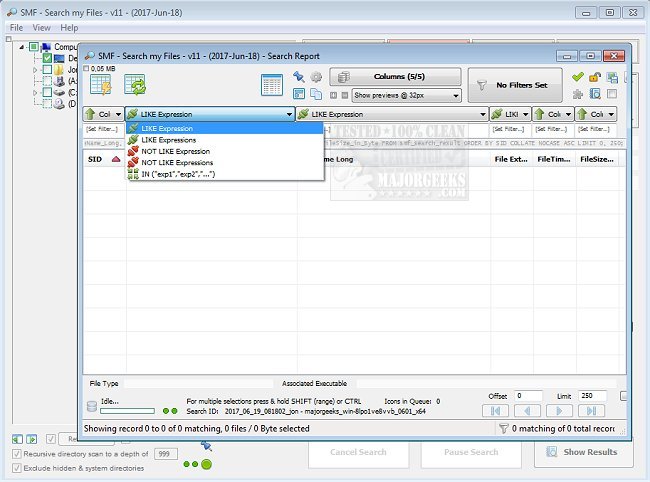Click the FileTim... column header

click(554, 159)
